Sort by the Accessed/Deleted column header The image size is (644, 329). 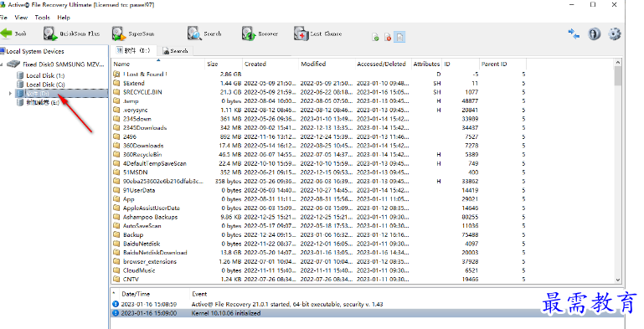[384, 64]
